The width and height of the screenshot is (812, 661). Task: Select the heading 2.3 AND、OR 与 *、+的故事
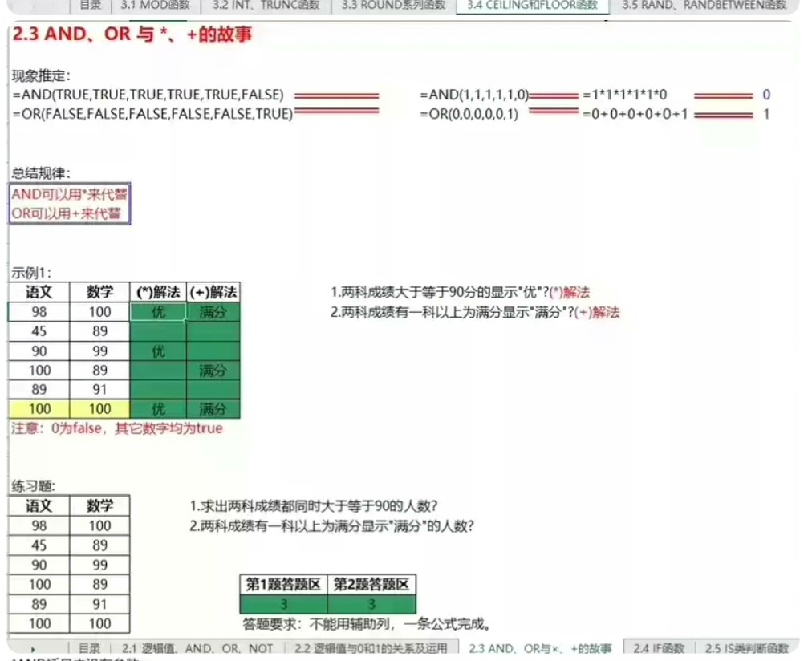coord(132,34)
